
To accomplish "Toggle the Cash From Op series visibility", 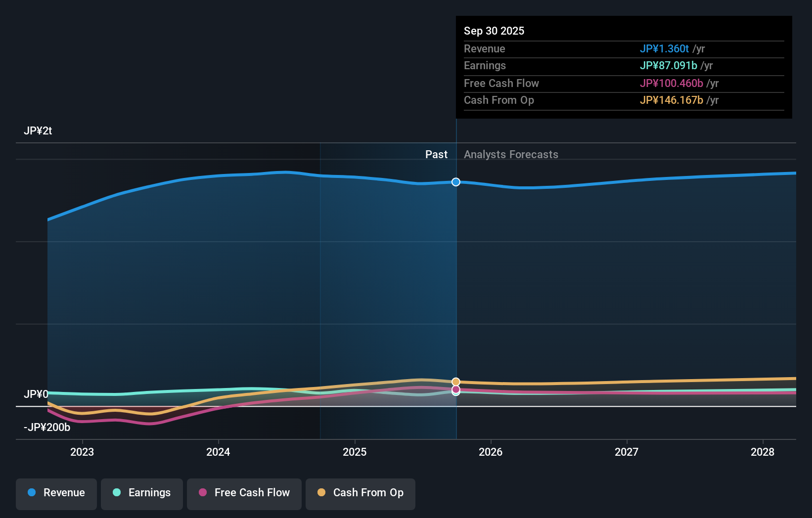I will tap(360, 493).
